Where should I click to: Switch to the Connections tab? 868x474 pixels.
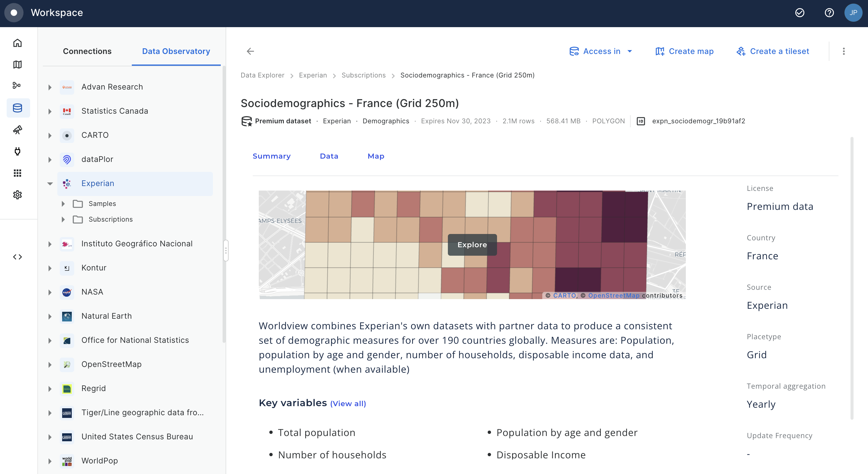(x=87, y=51)
